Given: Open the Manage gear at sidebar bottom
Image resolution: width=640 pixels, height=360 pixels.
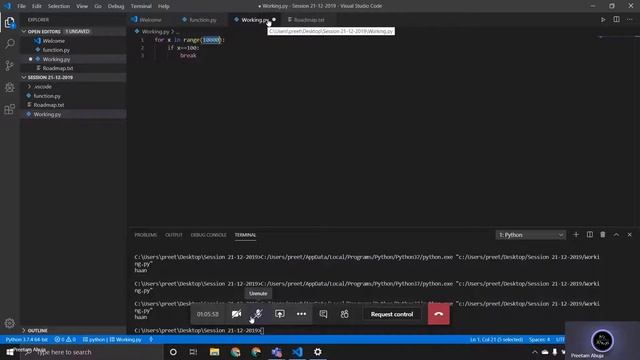Looking at the screenshot, I should [9, 323].
